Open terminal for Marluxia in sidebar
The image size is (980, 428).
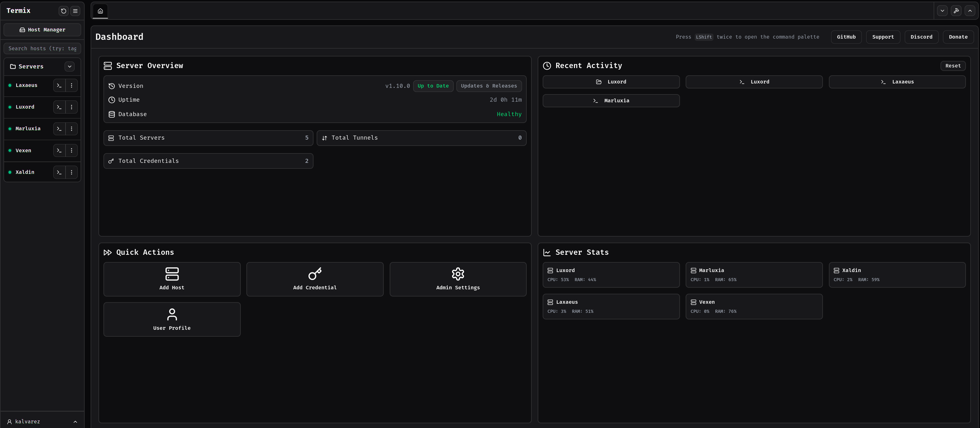tap(59, 129)
